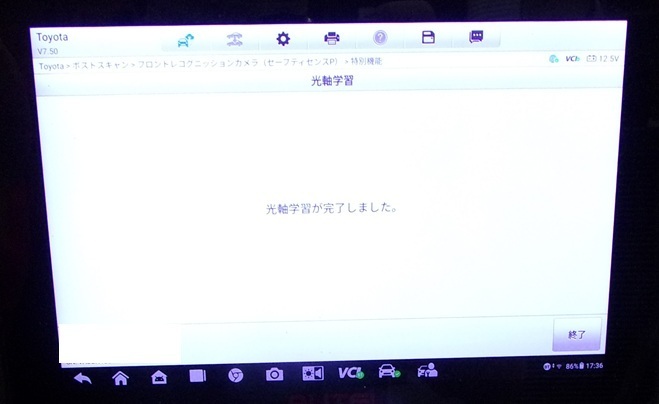
Task: Select Toyota in the breadcrumb path
Action: pyautogui.click(x=51, y=66)
